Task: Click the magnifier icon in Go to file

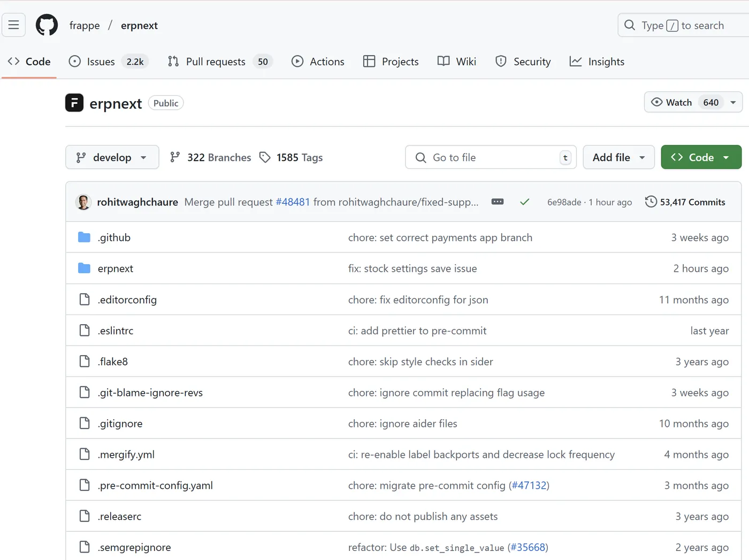Action: point(421,157)
